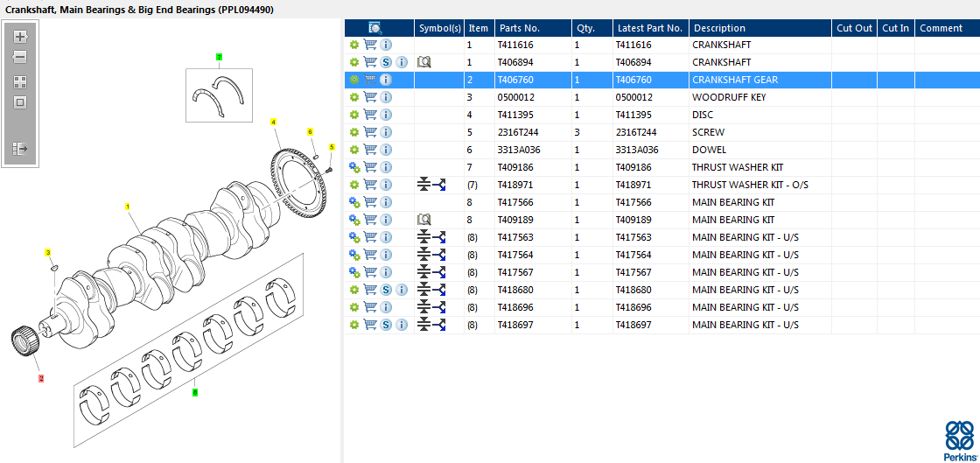Open info for CRANKSHAFT GEAR row

[x=386, y=80]
